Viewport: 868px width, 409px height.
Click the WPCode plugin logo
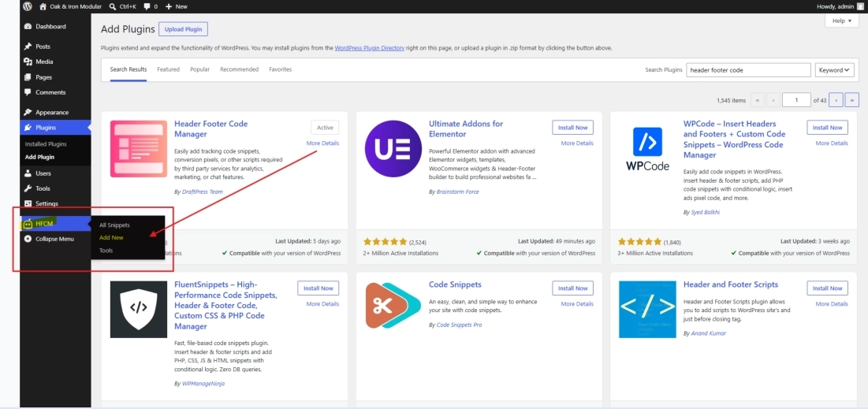[x=648, y=149]
